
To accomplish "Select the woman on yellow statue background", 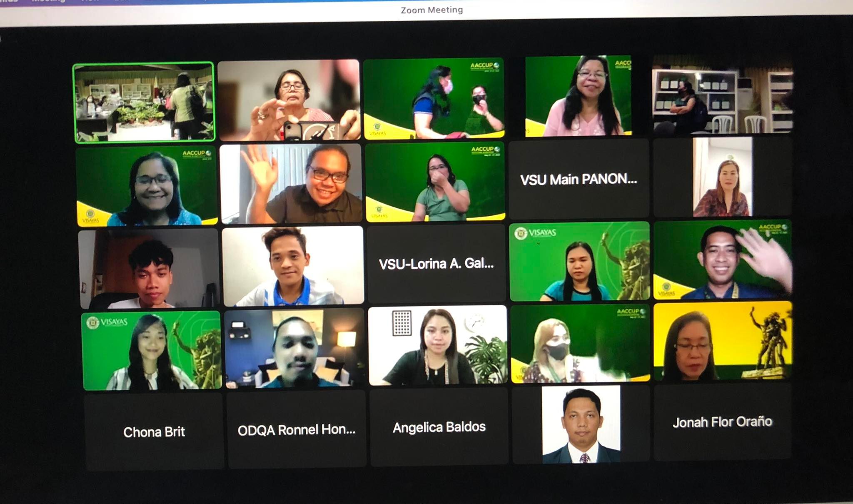I will click(x=722, y=342).
